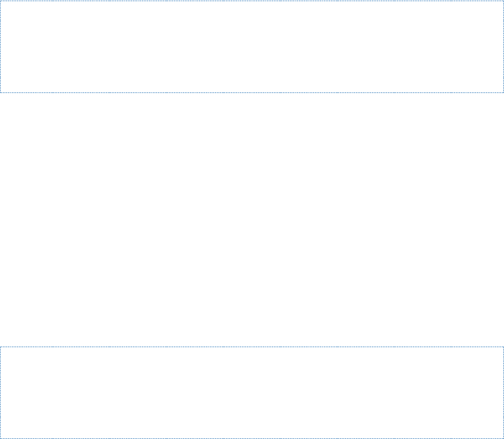Click the blank white area between both boxes
The height and width of the screenshot is (439, 504).
click(252, 219)
